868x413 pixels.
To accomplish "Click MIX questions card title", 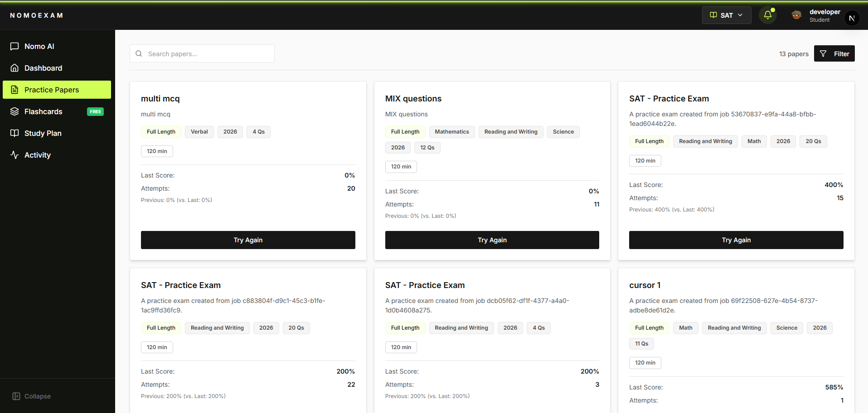I will [413, 99].
